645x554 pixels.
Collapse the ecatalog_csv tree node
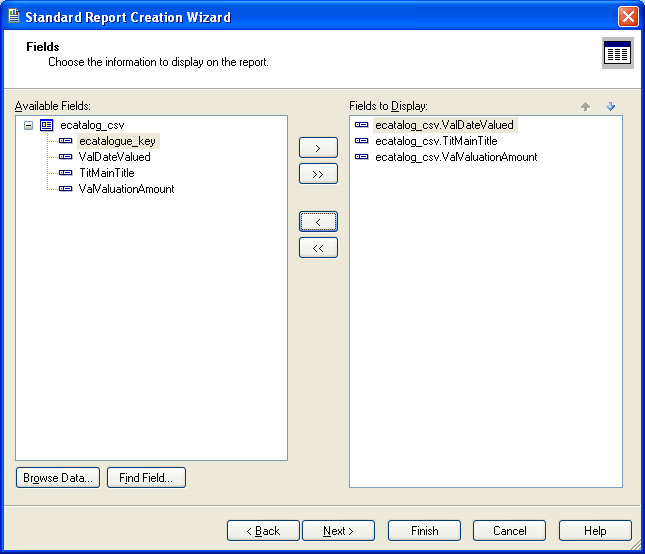(29, 125)
